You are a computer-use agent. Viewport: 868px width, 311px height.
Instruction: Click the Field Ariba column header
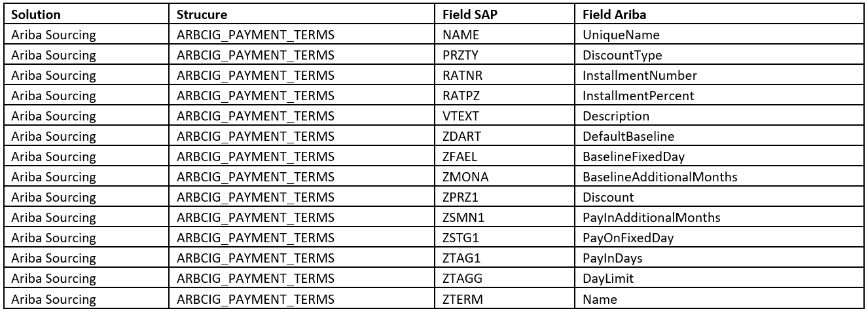721,14
